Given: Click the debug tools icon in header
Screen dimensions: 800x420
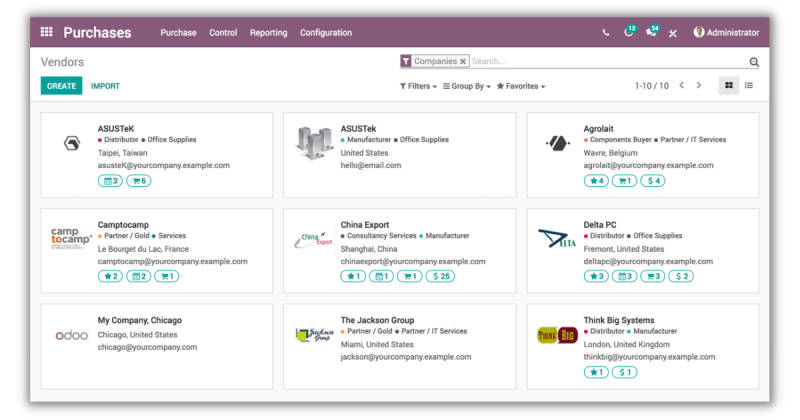Looking at the screenshot, I should (673, 33).
